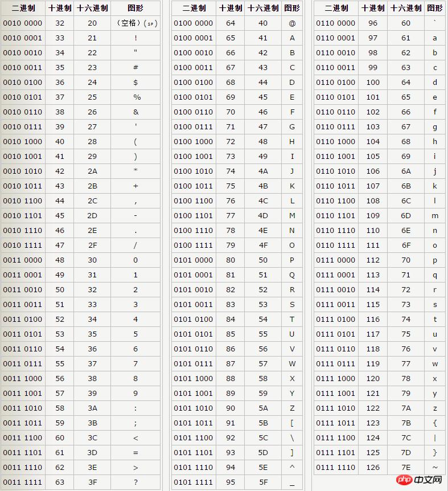Select the uppercase Z character cell
Image resolution: width=448 pixels, height=491 pixels.
tap(292, 408)
